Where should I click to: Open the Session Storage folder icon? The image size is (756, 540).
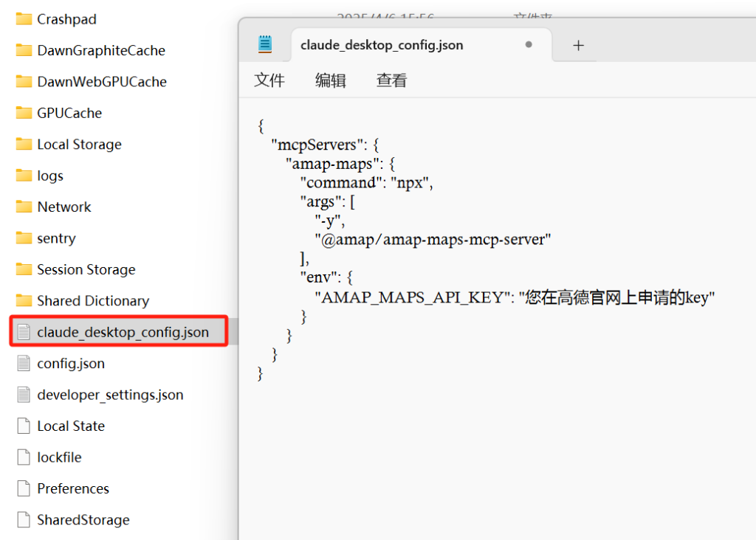[x=24, y=270]
